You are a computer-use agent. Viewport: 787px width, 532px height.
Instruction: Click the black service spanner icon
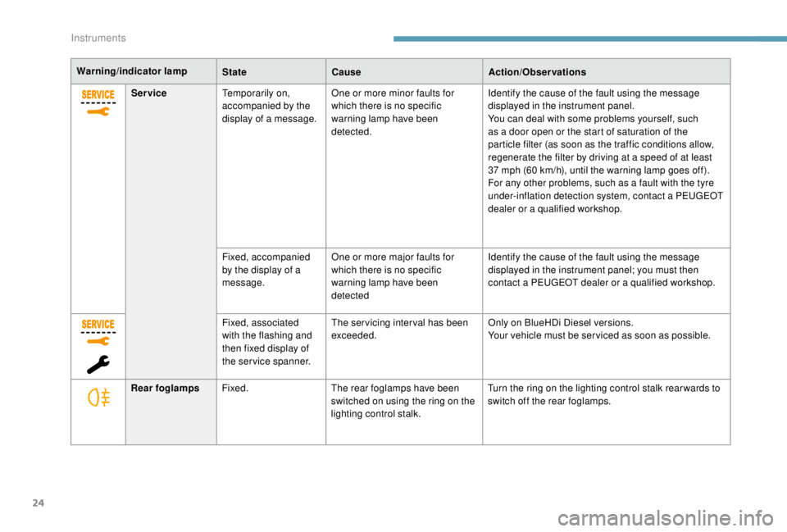[98, 365]
